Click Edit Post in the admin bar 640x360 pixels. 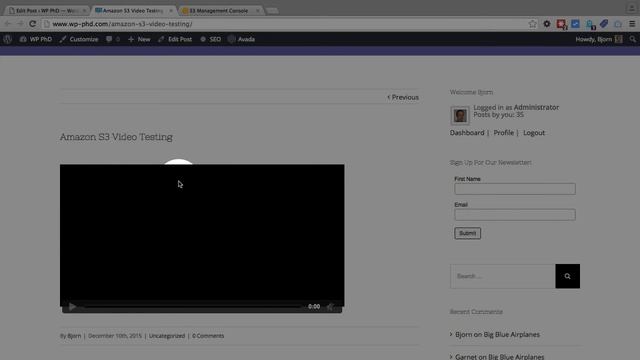pyautogui.click(x=175, y=39)
